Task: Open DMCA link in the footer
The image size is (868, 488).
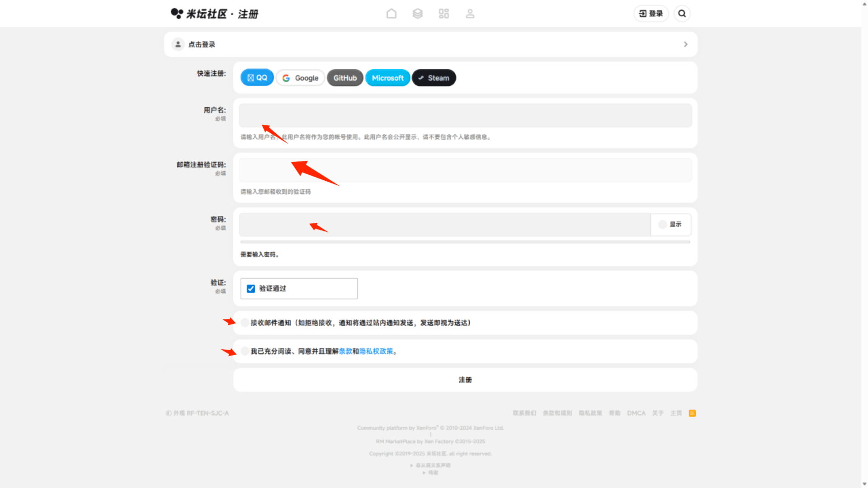Action: click(636, 413)
